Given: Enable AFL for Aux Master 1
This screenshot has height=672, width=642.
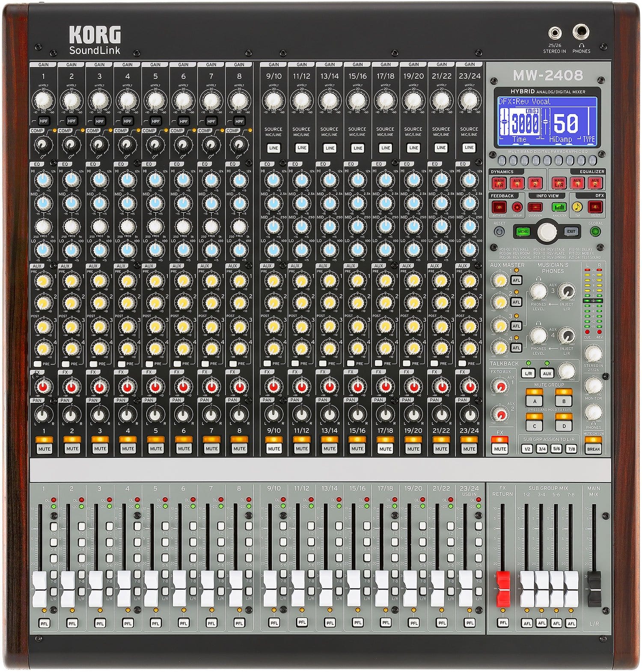Looking at the screenshot, I should (517, 280).
